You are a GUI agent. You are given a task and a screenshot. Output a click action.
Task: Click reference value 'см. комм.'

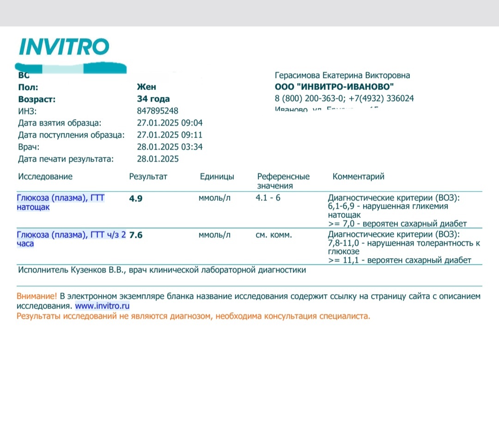pyautogui.click(x=274, y=235)
